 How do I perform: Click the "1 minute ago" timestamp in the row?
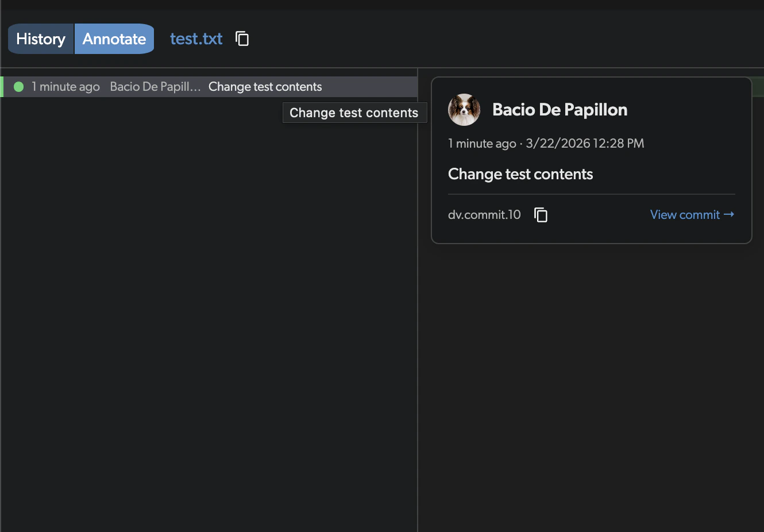pos(65,87)
